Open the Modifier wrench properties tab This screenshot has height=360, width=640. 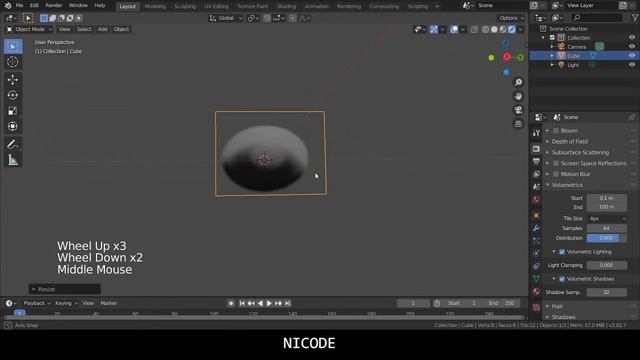[x=536, y=228]
